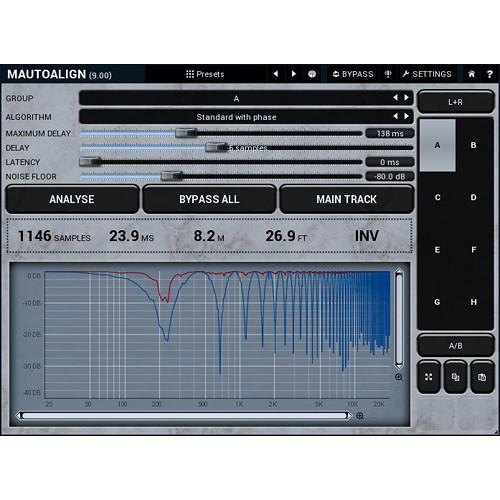Select next group with the right arrow
500x500 pixels.
point(406,98)
